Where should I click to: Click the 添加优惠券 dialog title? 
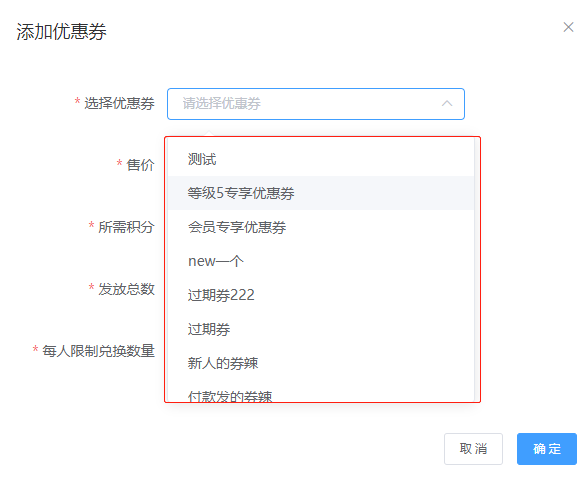pos(61,31)
